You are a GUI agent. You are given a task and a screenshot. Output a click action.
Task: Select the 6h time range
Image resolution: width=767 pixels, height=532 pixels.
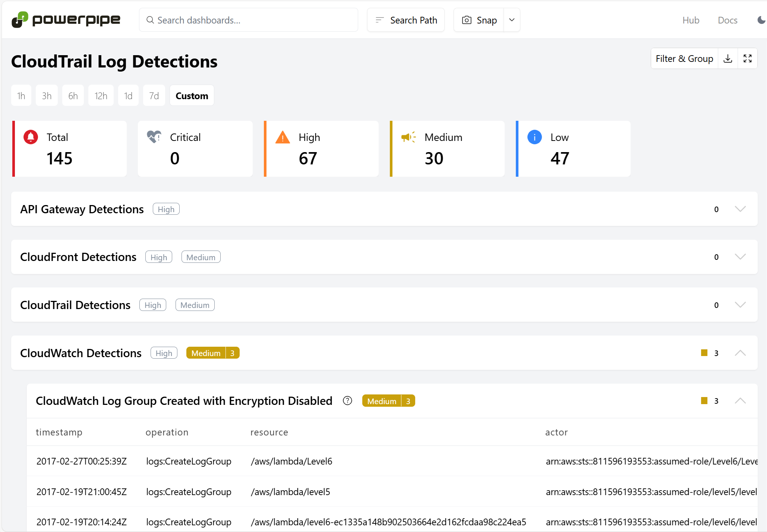click(x=73, y=96)
